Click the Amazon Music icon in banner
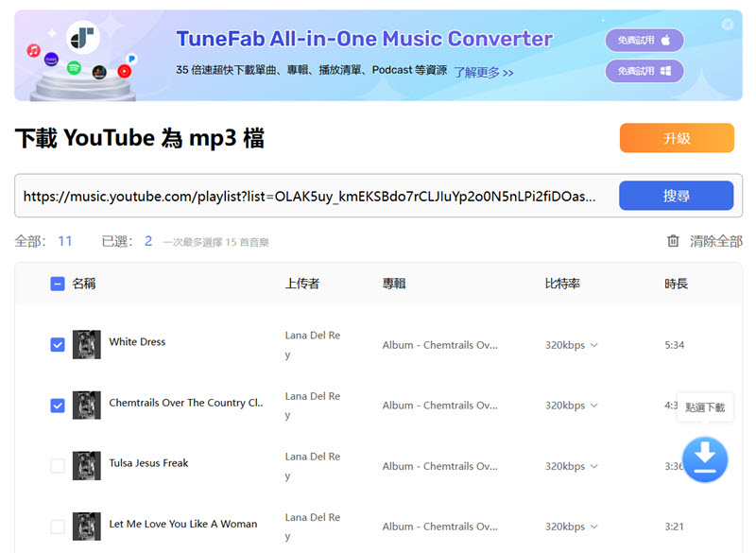Image resolution: width=756 pixels, height=553 pixels. point(51,60)
